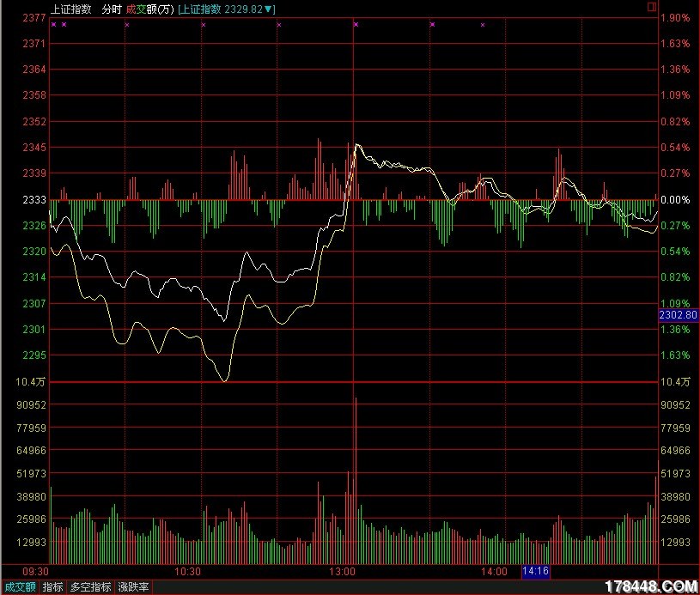This screenshot has width=700, height=595.
Task: Click the third magenta marker from the left
Action: pos(127,25)
